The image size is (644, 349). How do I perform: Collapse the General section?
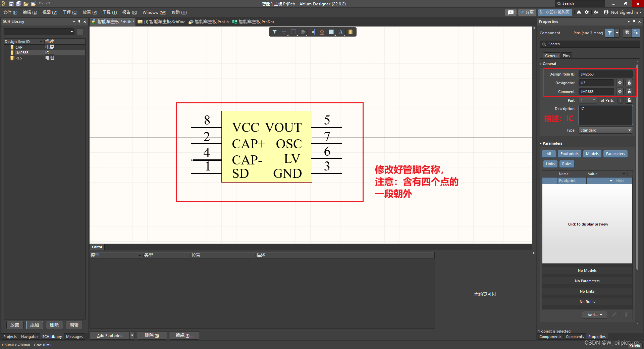[x=541, y=64]
